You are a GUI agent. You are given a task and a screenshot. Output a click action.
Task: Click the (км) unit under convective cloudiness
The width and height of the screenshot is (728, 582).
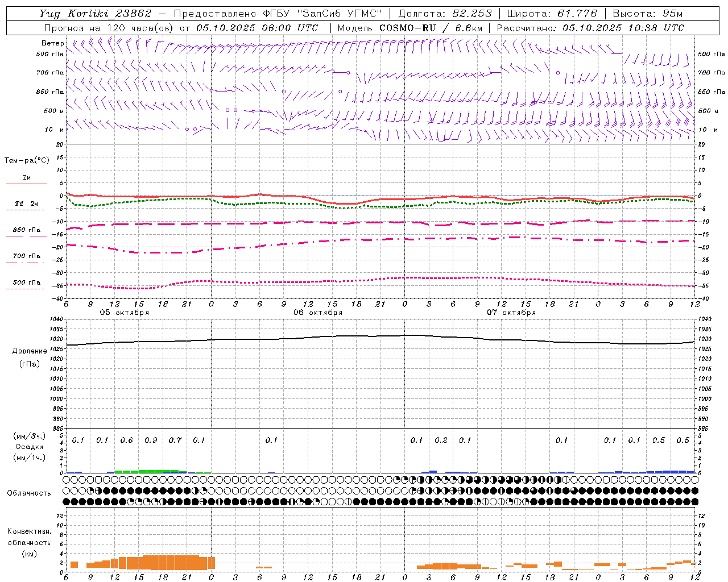(30, 554)
